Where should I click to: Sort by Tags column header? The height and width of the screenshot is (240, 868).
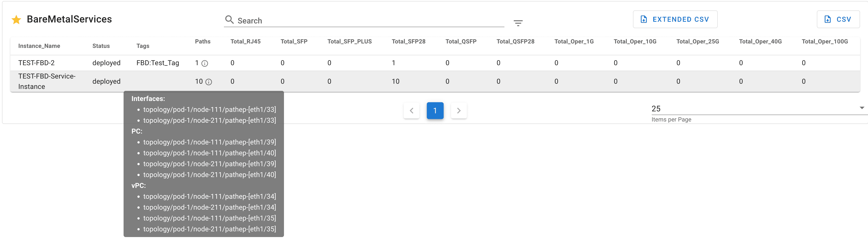pyautogui.click(x=143, y=46)
